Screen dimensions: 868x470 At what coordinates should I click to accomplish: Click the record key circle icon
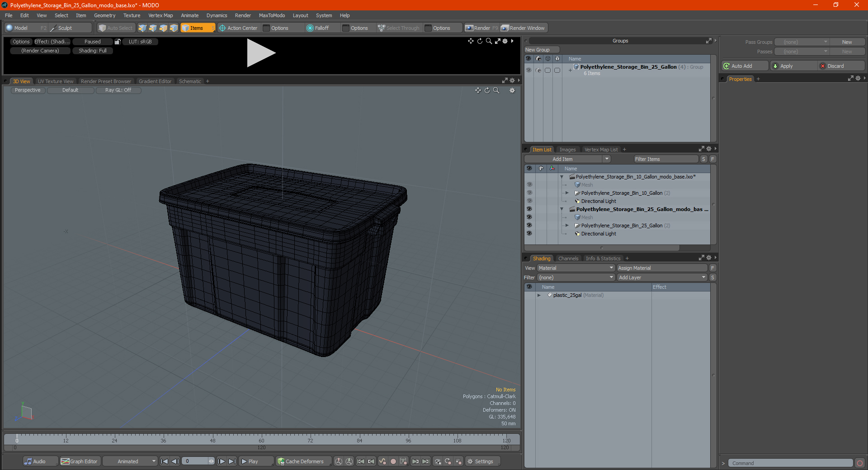[x=393, y=461]
